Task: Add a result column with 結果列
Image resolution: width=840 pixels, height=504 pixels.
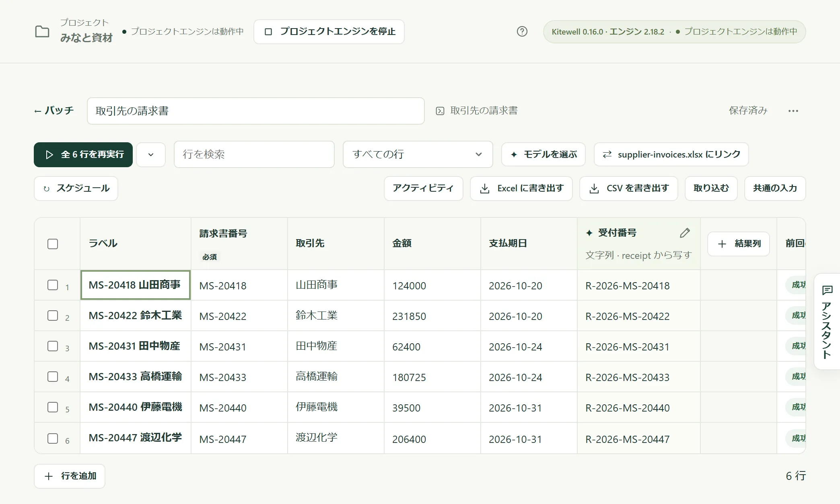Action: coord(738,244)
